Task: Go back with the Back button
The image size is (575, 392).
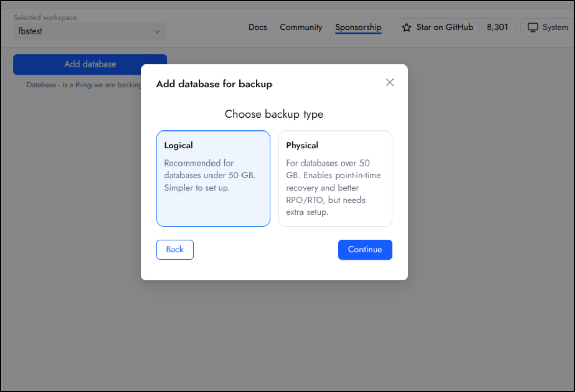Action: (174, 250)
